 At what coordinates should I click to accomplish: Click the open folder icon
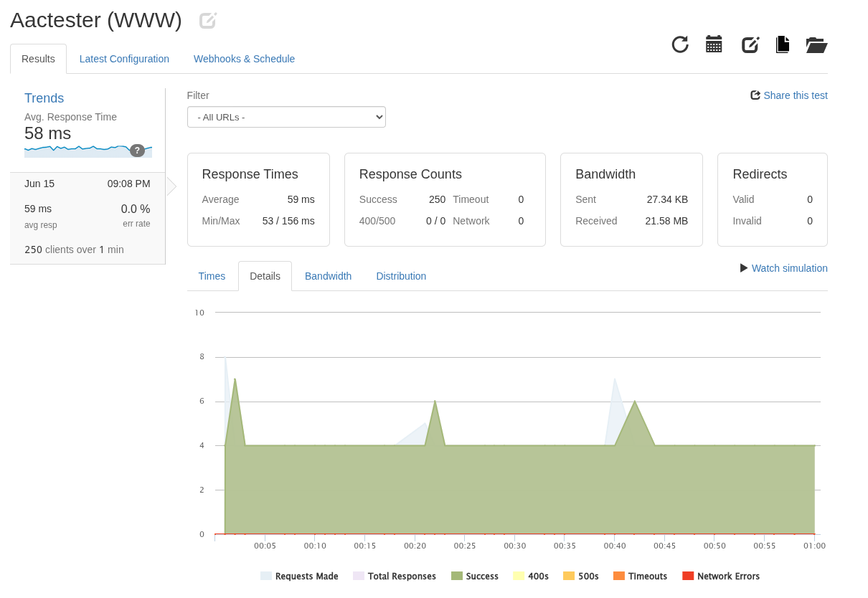[x=816, y=45]
